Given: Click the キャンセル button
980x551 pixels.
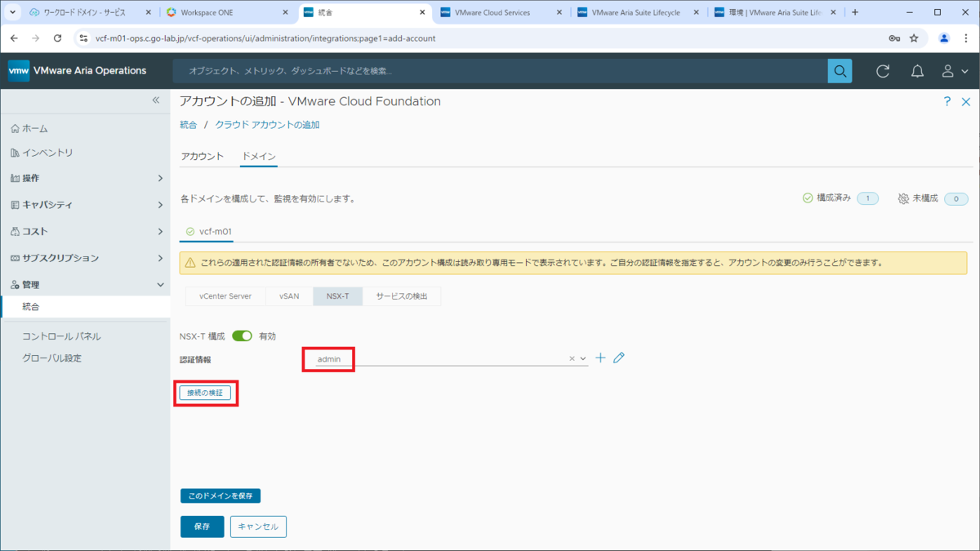Looking at the screenshot, I should click(x=258, y=527).
